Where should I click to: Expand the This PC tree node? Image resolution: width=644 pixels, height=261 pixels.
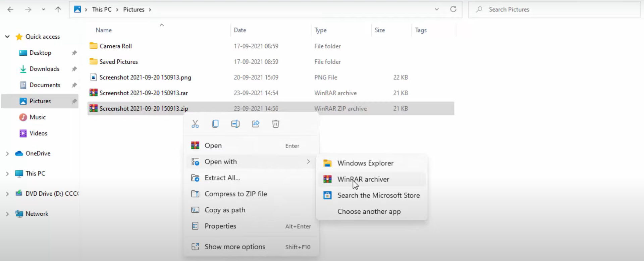click(7, 174)
